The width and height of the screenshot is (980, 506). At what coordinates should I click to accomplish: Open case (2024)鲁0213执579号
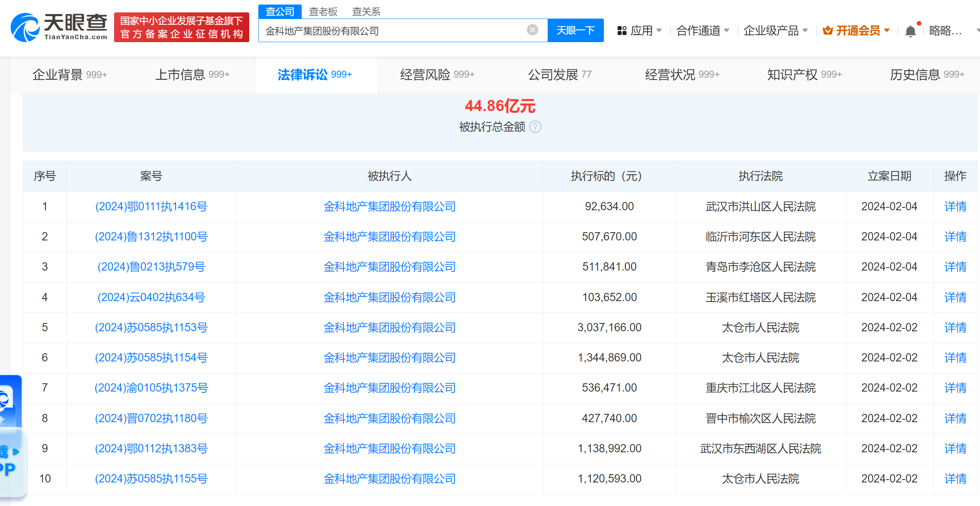click(x=151, y=267)
